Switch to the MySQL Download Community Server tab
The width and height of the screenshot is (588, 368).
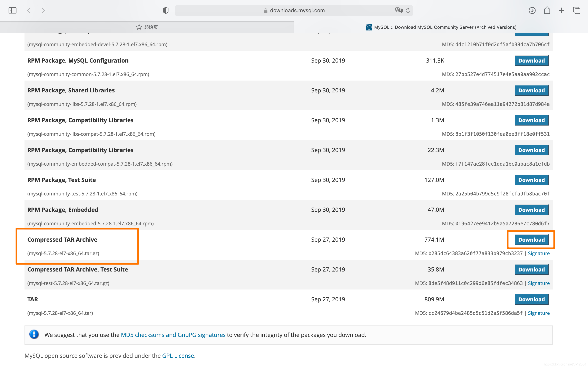(441, 27)
